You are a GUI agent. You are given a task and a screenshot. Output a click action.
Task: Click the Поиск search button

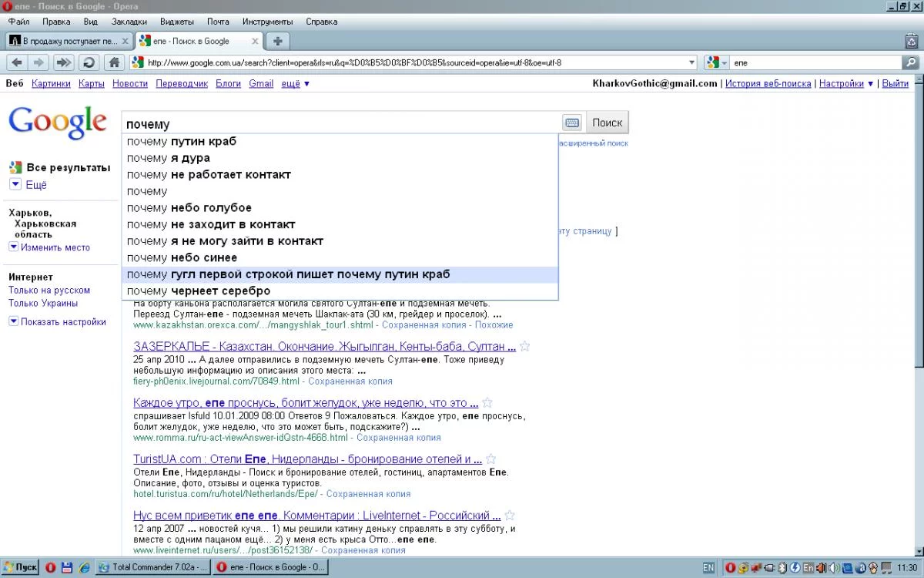click(608, 123)
